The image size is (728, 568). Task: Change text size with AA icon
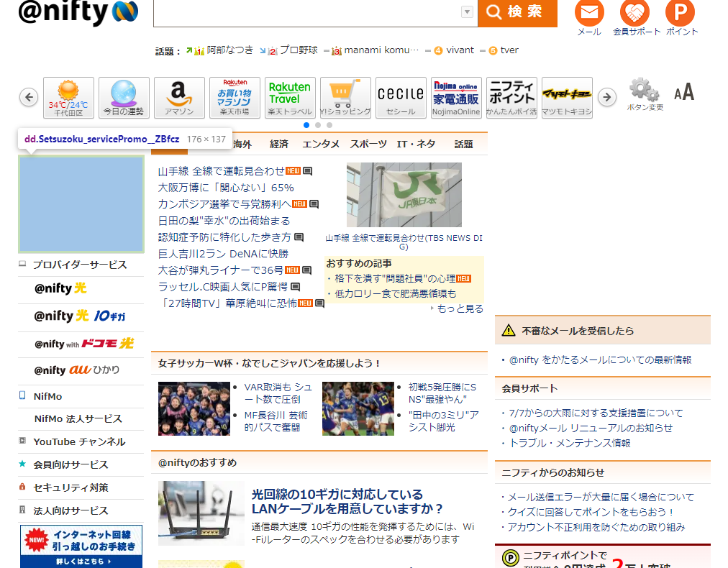point(684,92)
